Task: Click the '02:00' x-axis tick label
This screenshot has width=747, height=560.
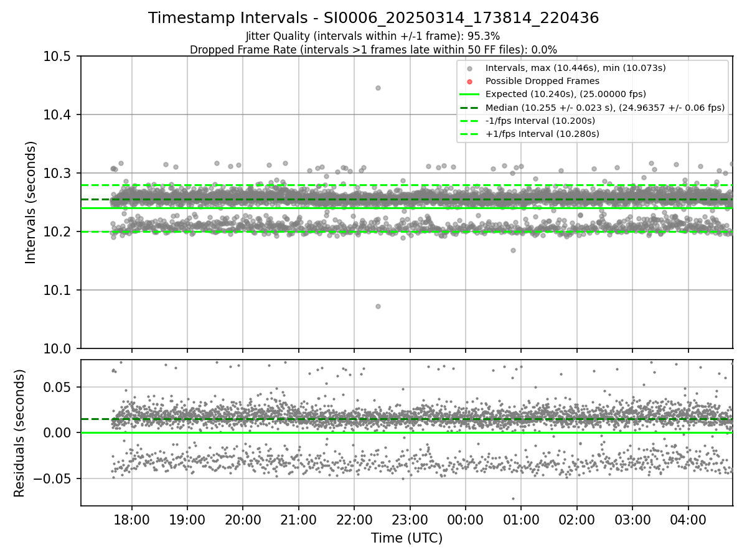Action: (576, 520)
